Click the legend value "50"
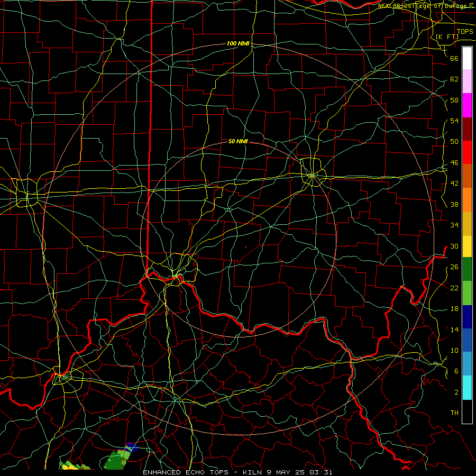 454,142
